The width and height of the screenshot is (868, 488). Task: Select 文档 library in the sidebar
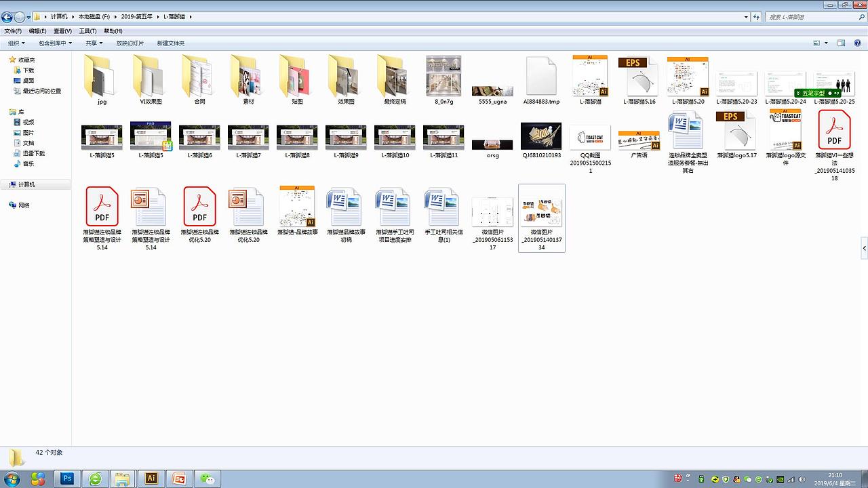pos(28,143)
